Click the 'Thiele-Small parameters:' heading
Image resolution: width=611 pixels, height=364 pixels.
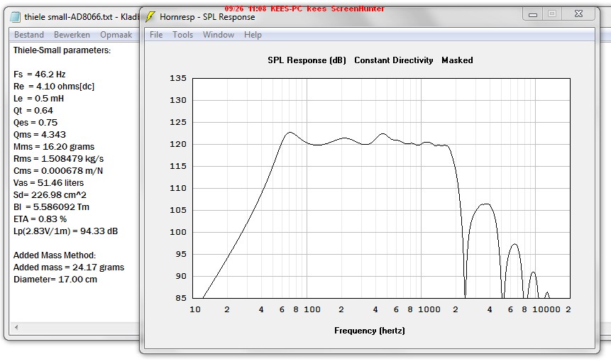[x=62, y=50]
